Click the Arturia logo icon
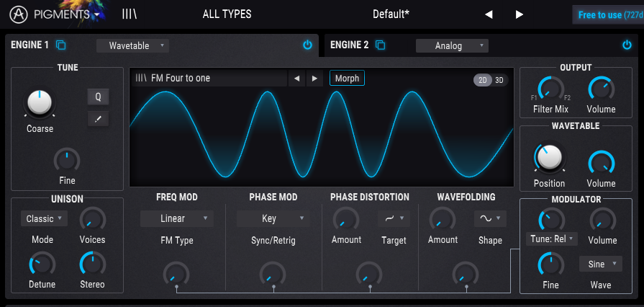Viewport: 644px width, 307px height. pyautogui.click(x=19, y=15)
